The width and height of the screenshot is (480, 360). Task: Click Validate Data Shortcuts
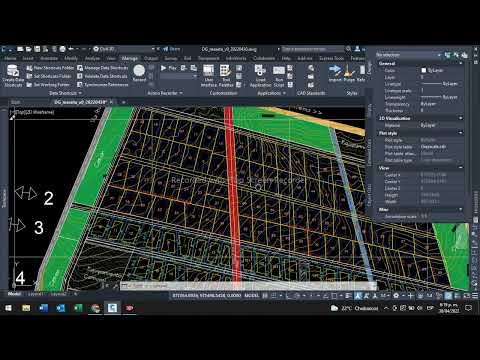pos(102,76)
